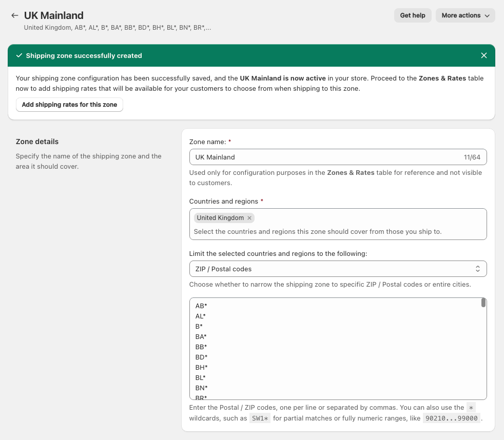
Task: Click the 11/64 character counter
Action: coord(472,157)
